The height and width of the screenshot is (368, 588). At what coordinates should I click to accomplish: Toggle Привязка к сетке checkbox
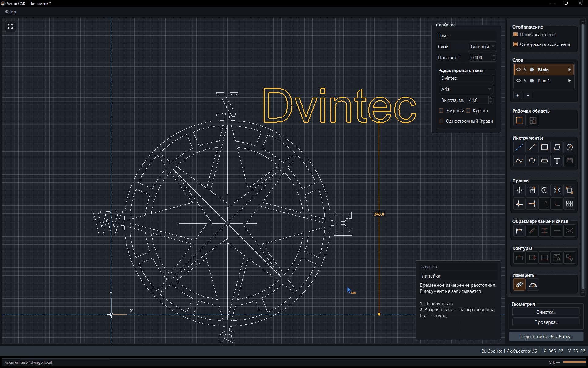[x=515, y=35]
